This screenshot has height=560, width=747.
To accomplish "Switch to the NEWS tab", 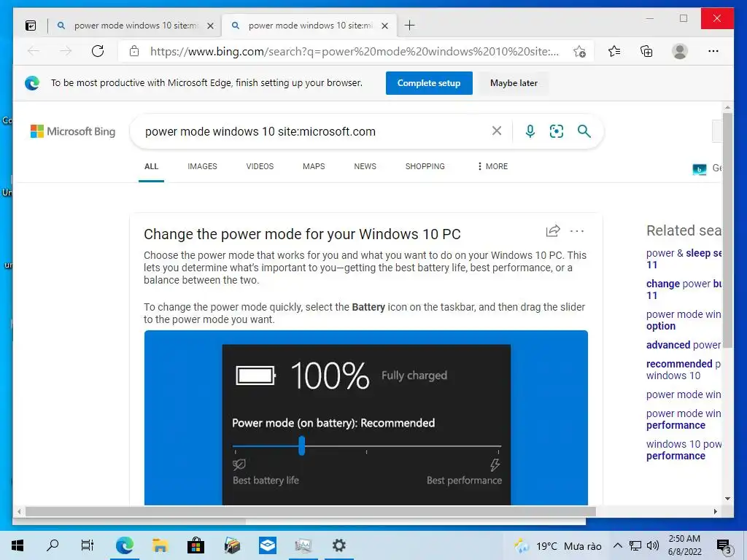I will (365, 166).
